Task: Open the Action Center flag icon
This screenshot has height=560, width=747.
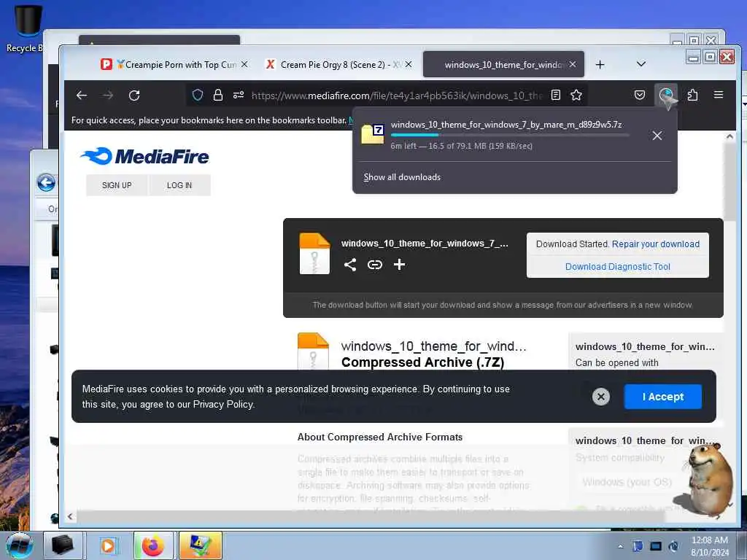Action: coord(638,546)
